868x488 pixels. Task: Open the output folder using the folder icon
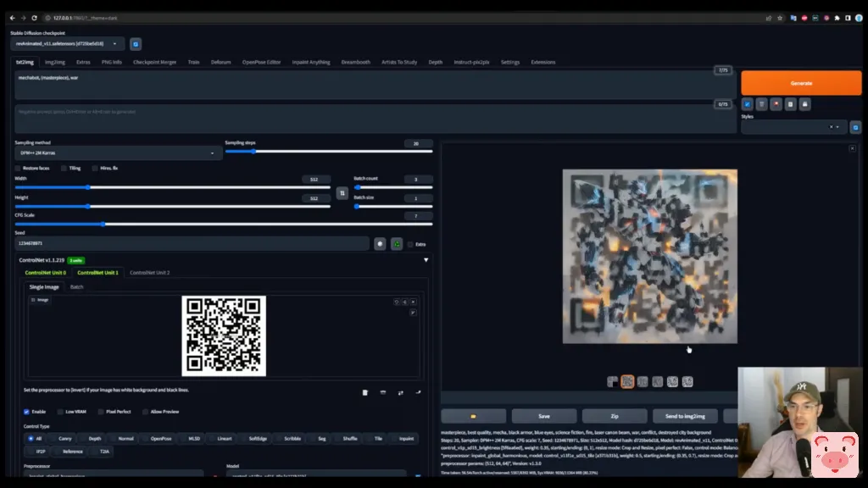[x=473, y=416]
